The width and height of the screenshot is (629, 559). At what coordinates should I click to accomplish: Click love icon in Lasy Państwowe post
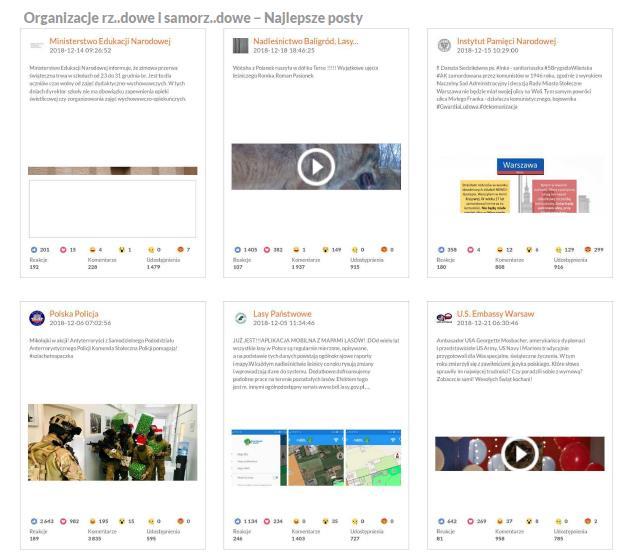(x=267, y=521)
